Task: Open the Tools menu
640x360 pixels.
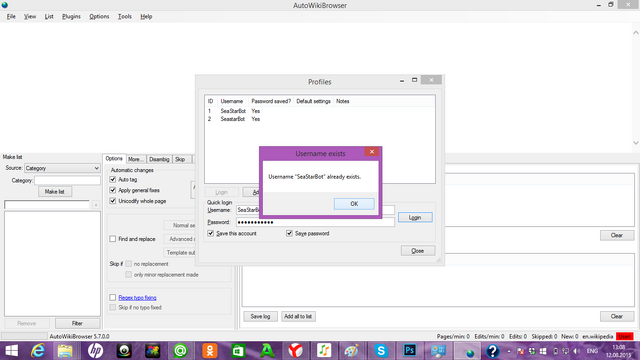Action: point(125,17)
